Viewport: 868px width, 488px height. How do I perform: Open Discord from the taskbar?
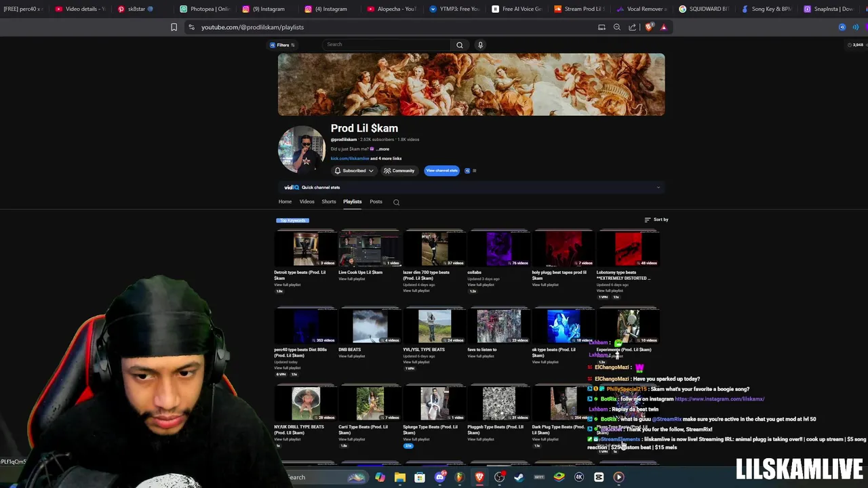[x=439, y=477]
